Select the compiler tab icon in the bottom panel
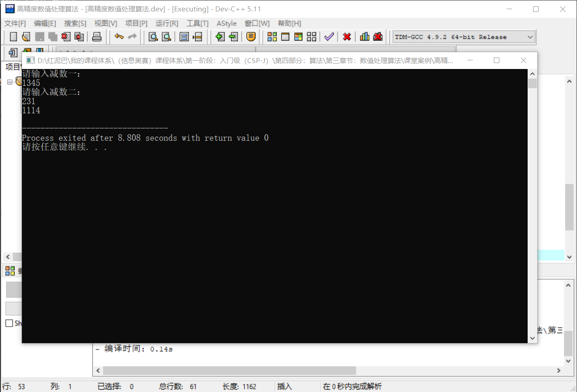Viewport: 577px width, 392px height. (x=10, y=271)
